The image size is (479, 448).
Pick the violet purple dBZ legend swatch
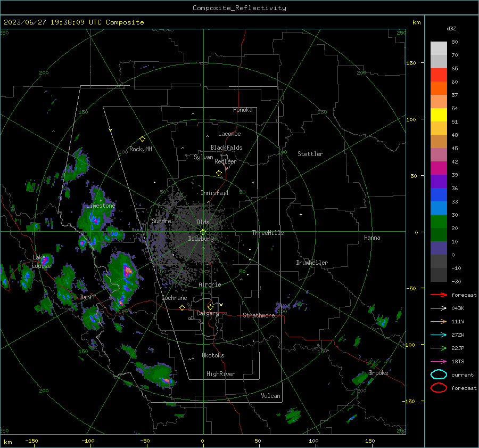coord(439,182)
